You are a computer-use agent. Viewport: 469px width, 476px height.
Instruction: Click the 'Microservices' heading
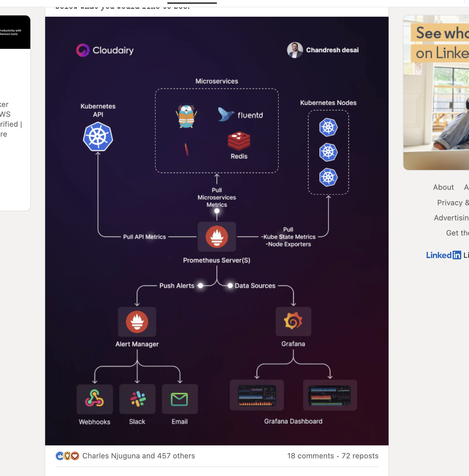(x=217, y=81)
